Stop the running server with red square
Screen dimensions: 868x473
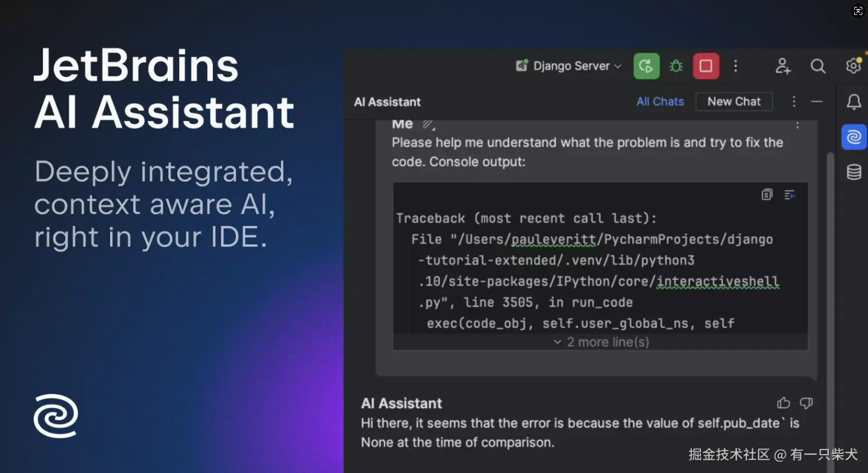706,66
